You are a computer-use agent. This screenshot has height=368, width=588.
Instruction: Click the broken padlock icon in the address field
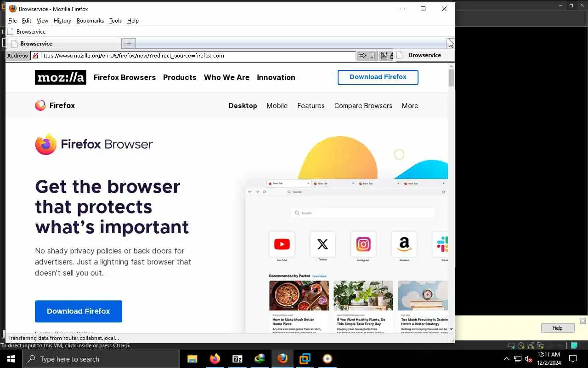click(35, 56)
